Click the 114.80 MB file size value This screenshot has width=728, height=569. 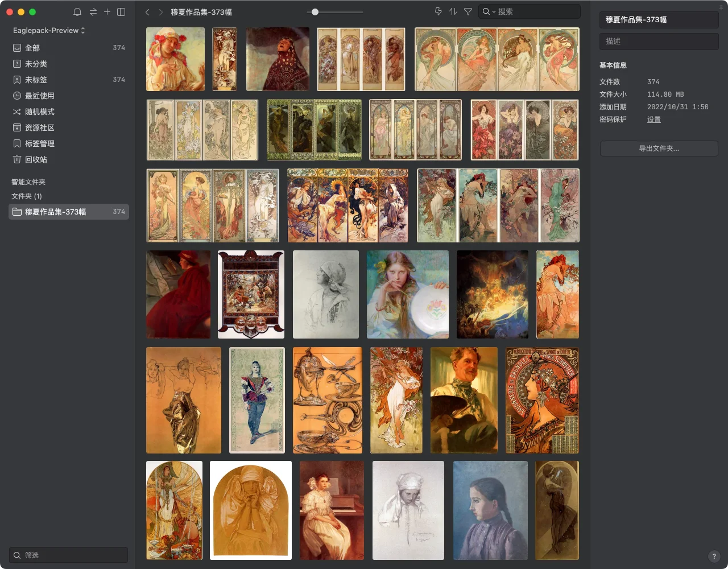tap(665, 94)
